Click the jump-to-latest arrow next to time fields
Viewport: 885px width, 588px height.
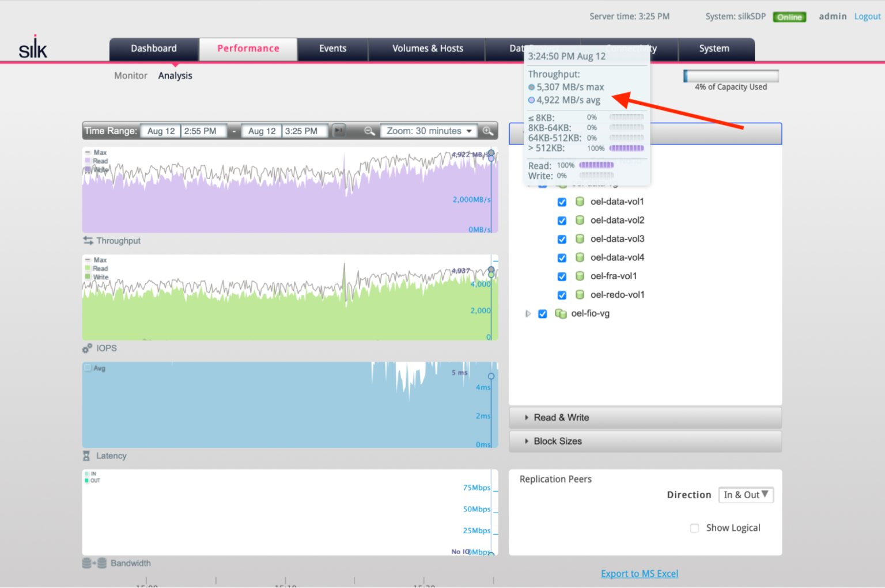coord(338,131)
